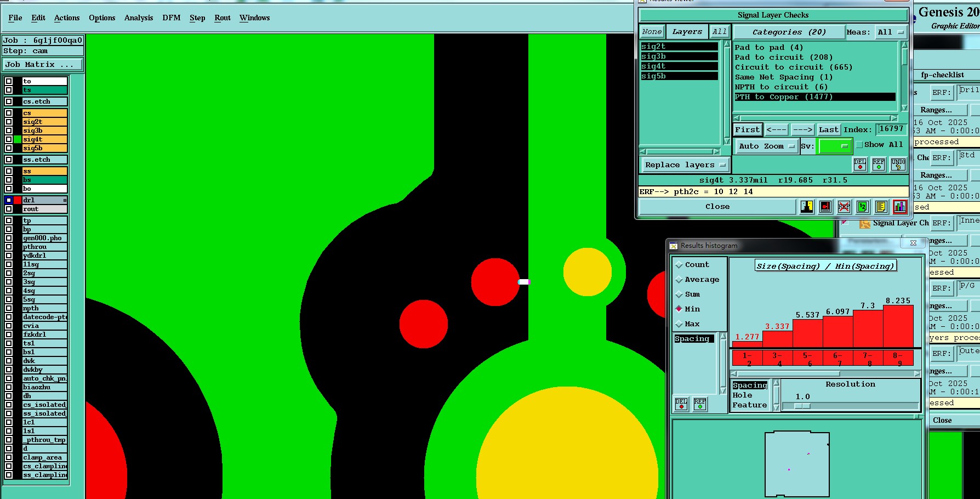Click the layers list scroll-up arrow

pos(727,44)
